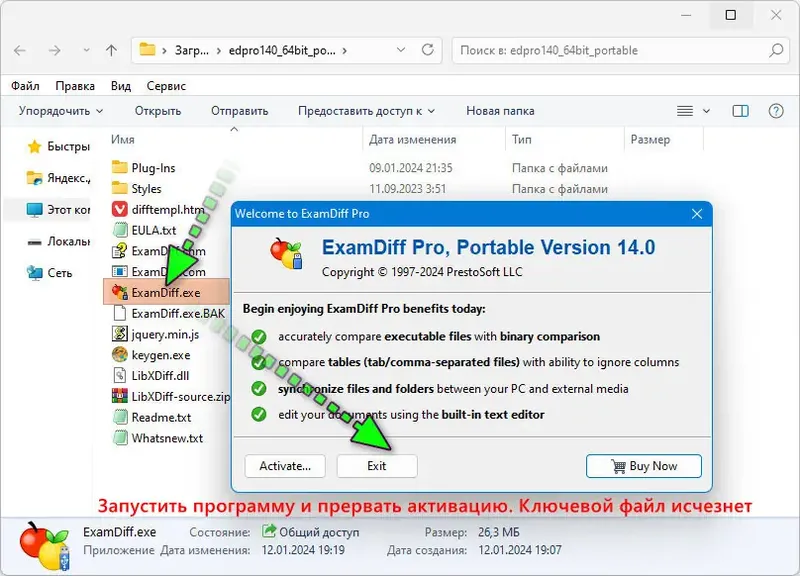Image resolution: width=800 pixels, height=576 pixels.
Task: Expand the view layout options chevron
Action: coord(705,110)
